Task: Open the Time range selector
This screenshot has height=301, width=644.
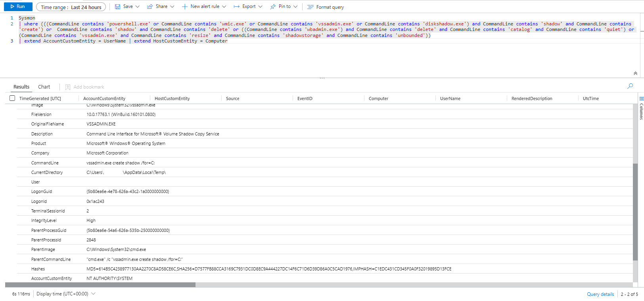Action: click(71, 7)
